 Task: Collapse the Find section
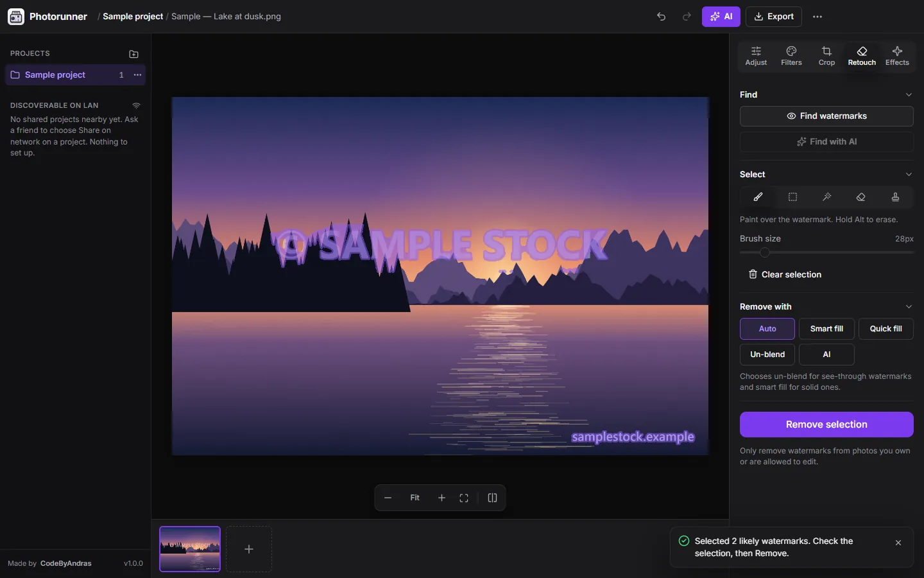click(x=909, y=95)
